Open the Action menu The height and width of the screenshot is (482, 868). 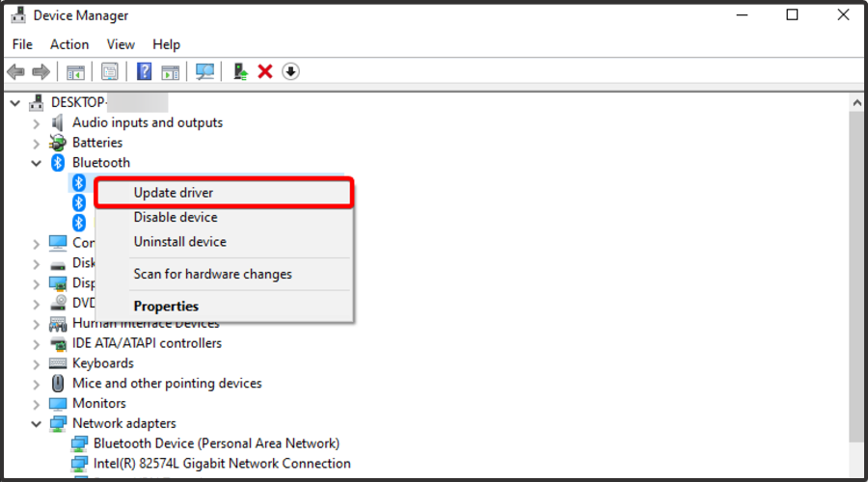(69, 44)
